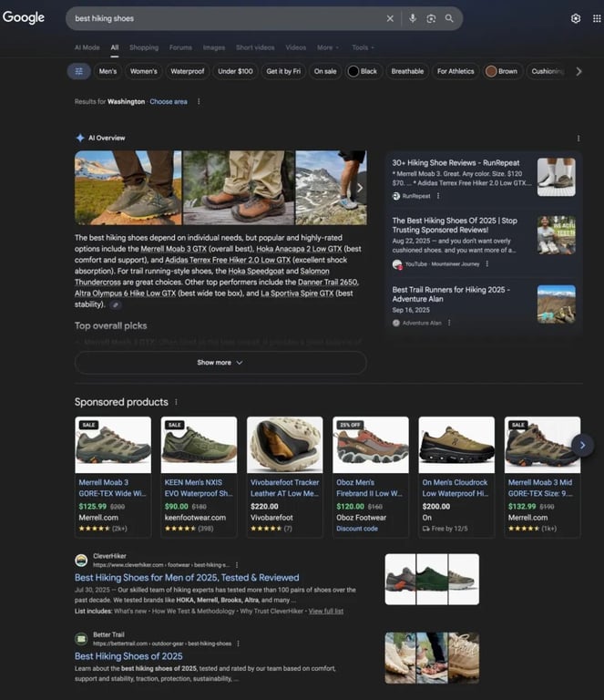
Task: Click Hoka Anacapa 2 Low GTX link
Action: [x=299, y=249]
